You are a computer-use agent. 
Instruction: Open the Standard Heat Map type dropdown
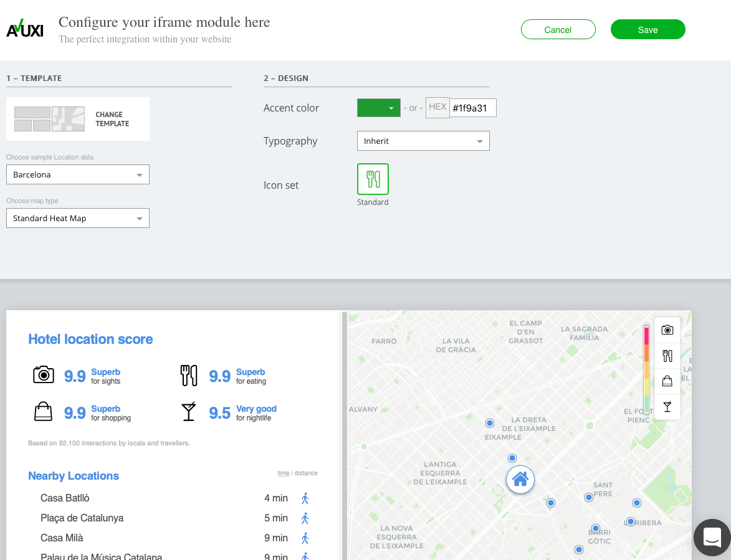[x=78, y=219]
